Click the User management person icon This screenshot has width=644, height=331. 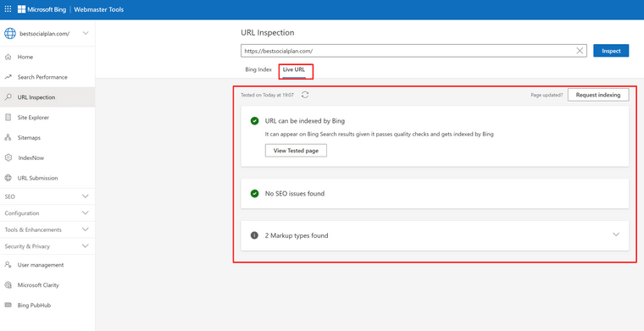coord(8,265)
